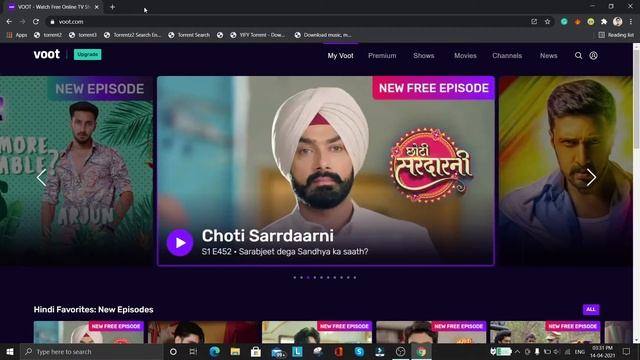640x360 pixels.
Task: Advance to the next carousel slide
Action: pyautogui.click(x=591, y=178)
